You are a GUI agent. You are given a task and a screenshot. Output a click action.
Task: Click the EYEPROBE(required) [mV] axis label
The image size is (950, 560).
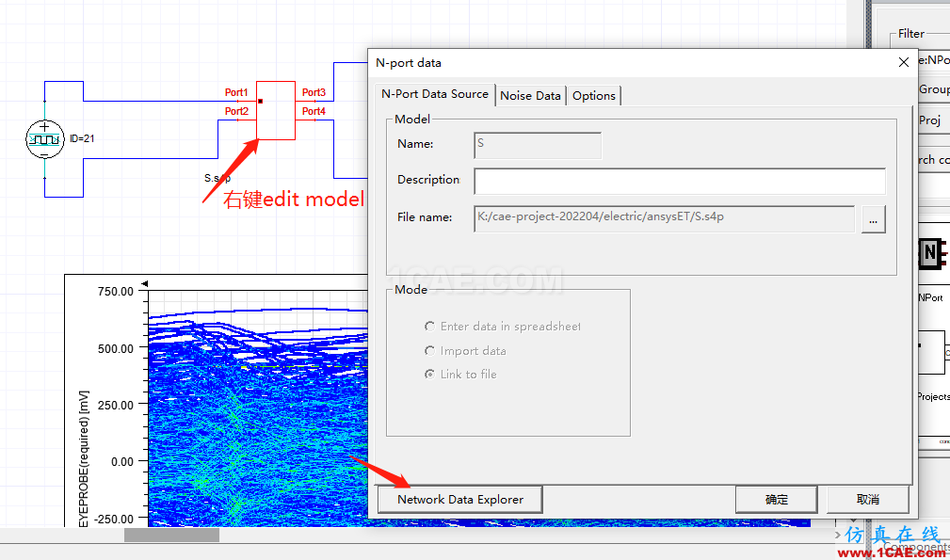pos(84,458)
